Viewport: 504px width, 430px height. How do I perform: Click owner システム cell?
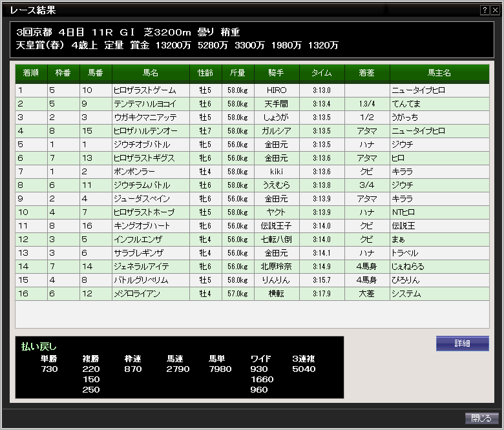439,294
